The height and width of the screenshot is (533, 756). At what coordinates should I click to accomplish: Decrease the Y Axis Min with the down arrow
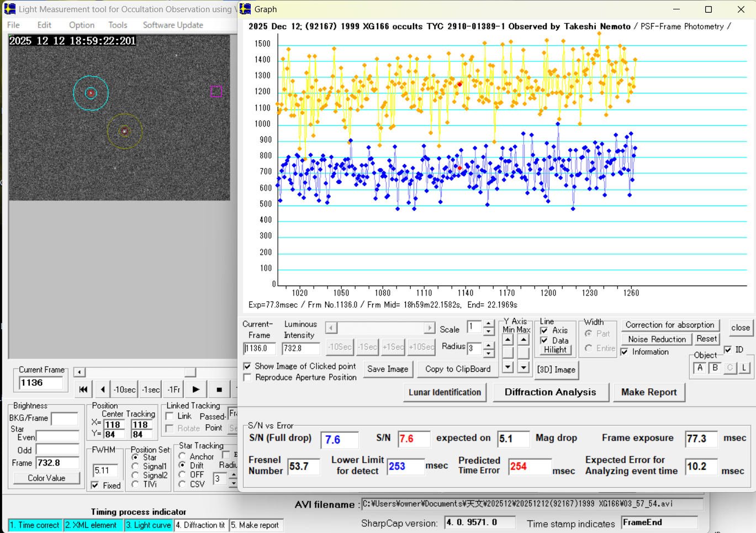point(508,367)
